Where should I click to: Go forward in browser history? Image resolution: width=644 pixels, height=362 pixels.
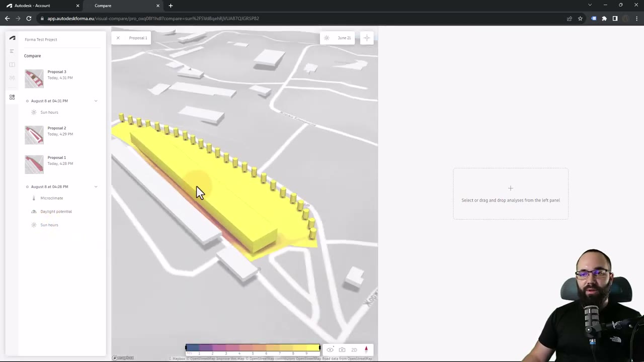[18, 19]
